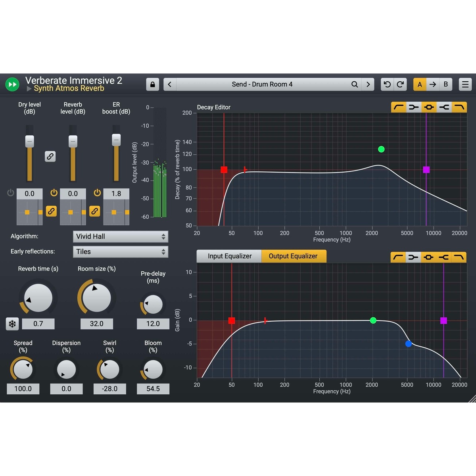
Task: Select the low-cut filter icon in Decay Editor
Action: point(399,107)
